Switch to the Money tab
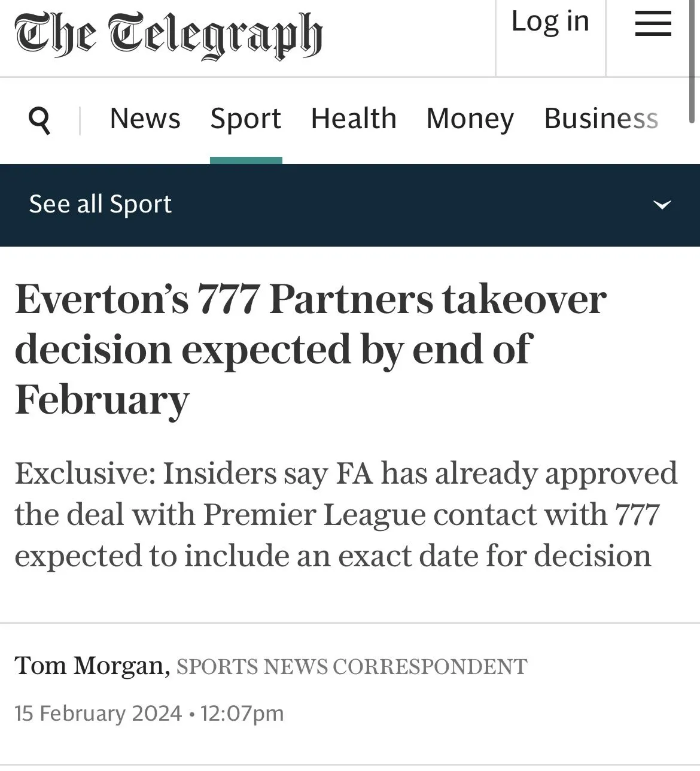 click(470, 119)
